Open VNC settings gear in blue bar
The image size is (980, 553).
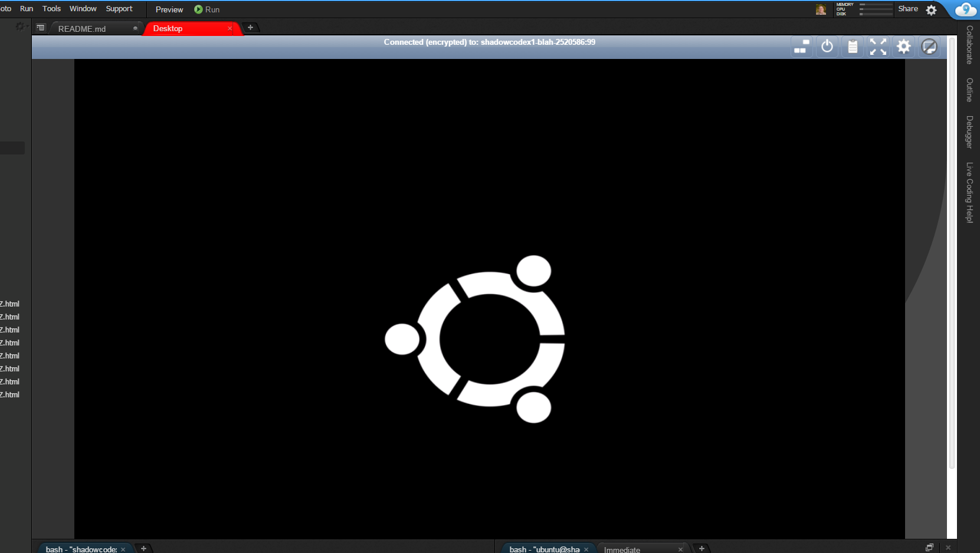[903, 47]
